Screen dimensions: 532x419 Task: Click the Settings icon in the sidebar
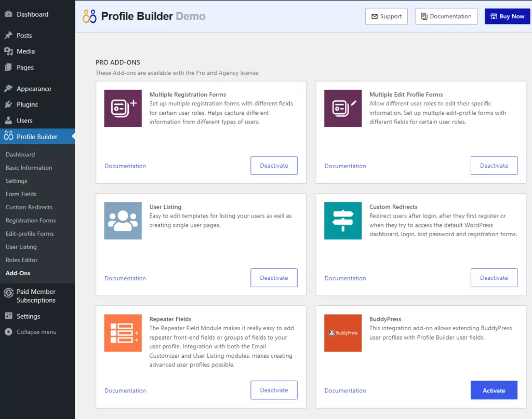8,316
